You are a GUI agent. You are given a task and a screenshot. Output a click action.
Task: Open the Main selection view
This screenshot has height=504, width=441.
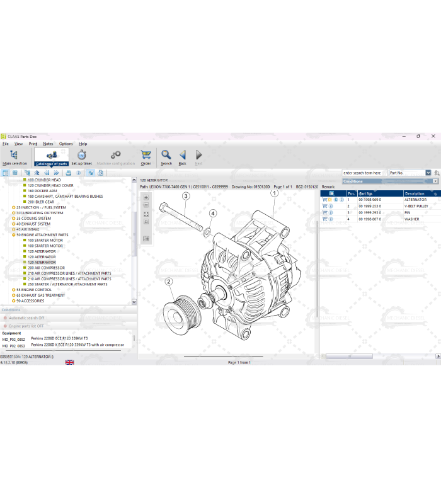14,156
